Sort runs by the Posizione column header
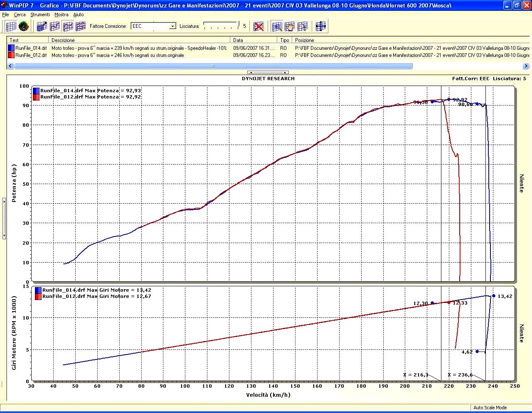Viewport: 532px width, 413px height. pyautogui.click(x=411, y=40)
